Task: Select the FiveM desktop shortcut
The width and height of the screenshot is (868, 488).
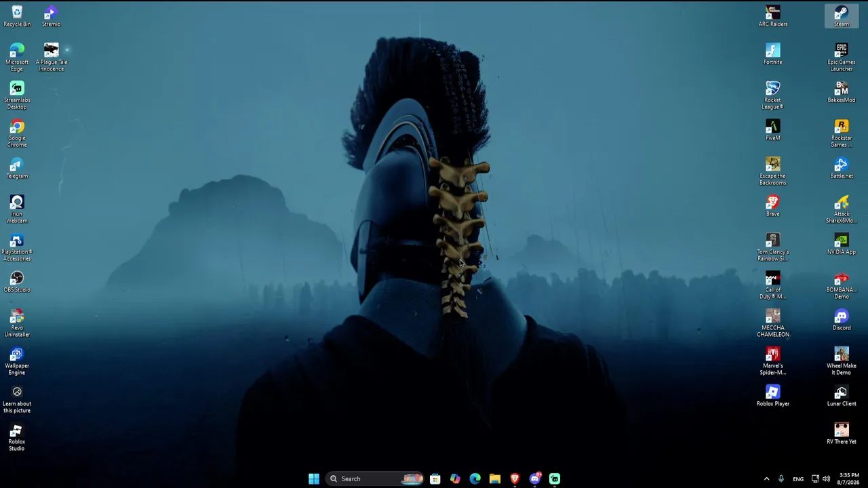Action: coord(773,130)
